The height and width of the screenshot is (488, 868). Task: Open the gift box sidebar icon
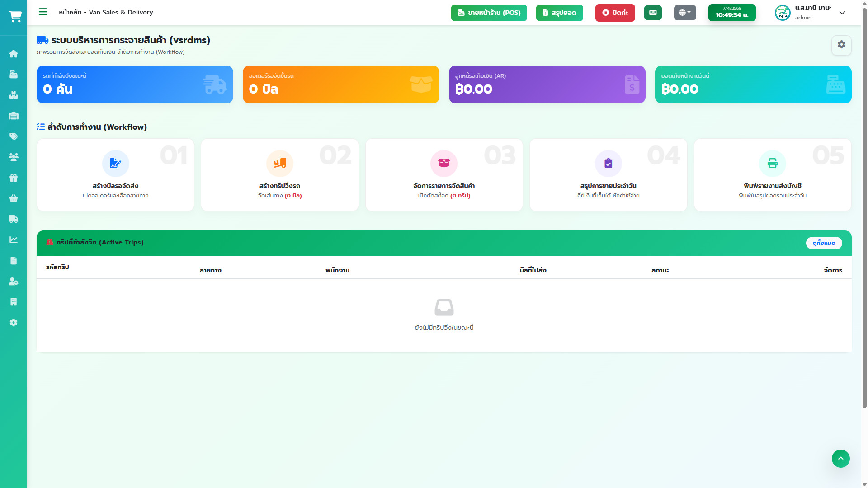click(14, 178)
